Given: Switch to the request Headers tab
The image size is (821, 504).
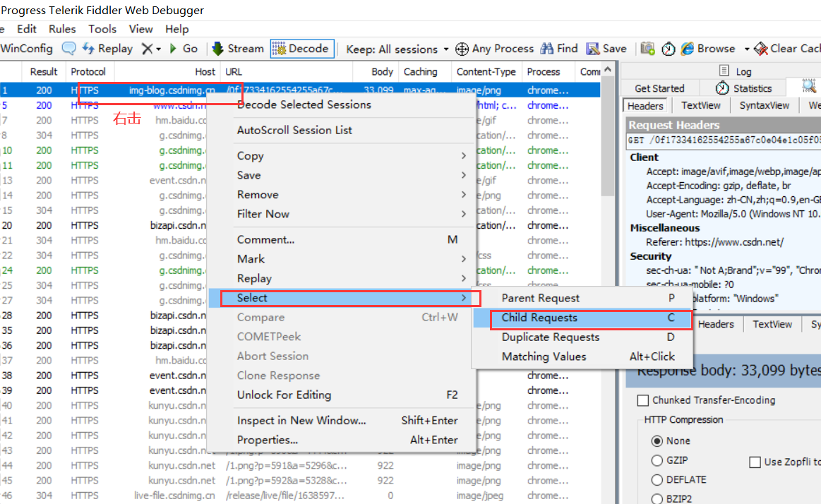Looking at the screenshot, I should pos(645,106).
